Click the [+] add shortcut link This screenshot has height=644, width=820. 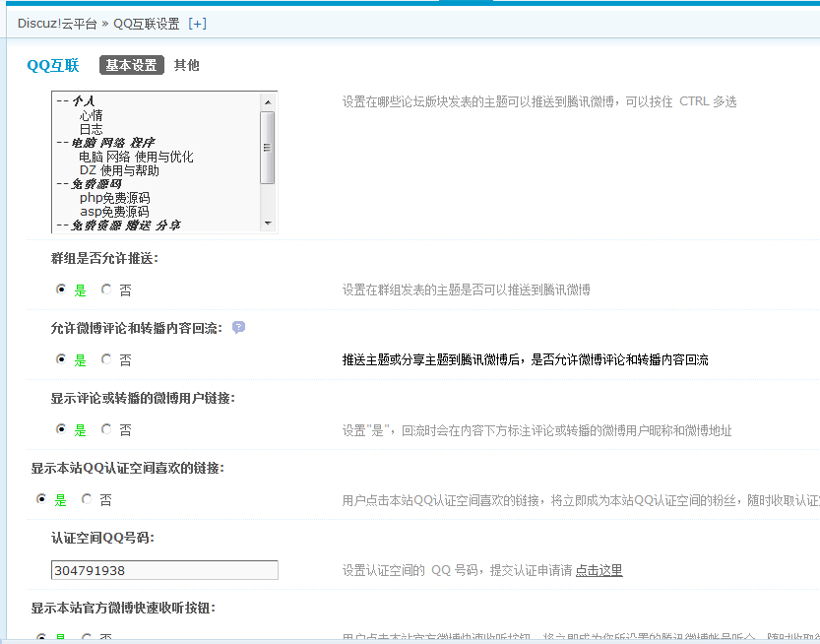click(x=198, y=24)
